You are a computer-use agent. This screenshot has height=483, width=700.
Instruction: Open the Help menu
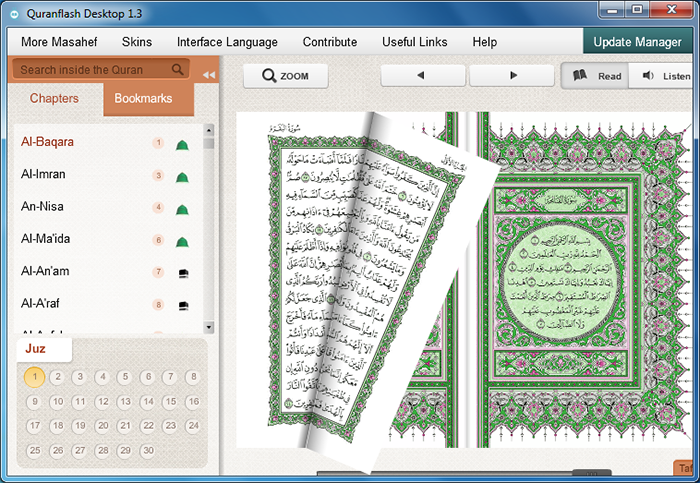(x=485, y=42)
